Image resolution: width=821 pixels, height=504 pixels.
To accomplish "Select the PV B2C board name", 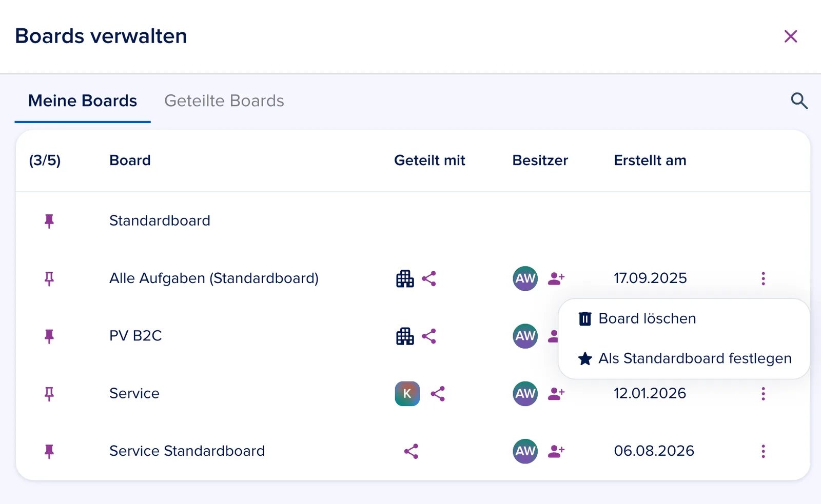I will 135,336.
